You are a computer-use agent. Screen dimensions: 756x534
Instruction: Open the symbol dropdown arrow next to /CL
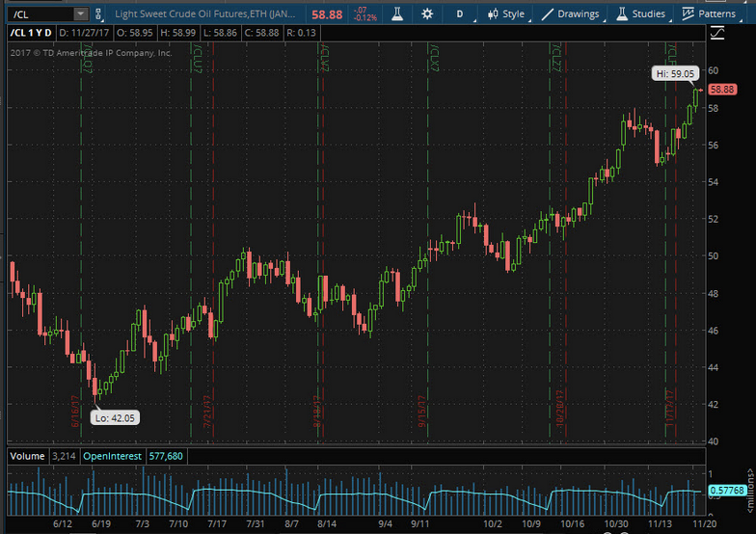[81, 14]
